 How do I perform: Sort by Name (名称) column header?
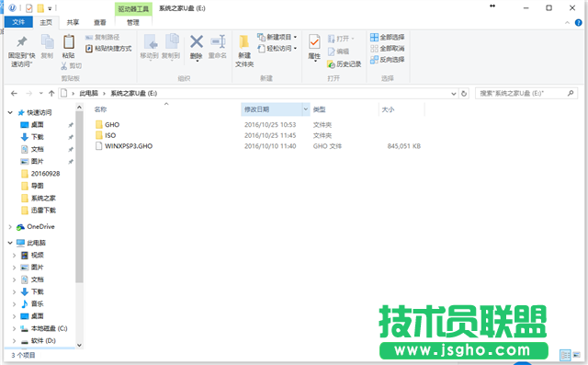(100, 109)
